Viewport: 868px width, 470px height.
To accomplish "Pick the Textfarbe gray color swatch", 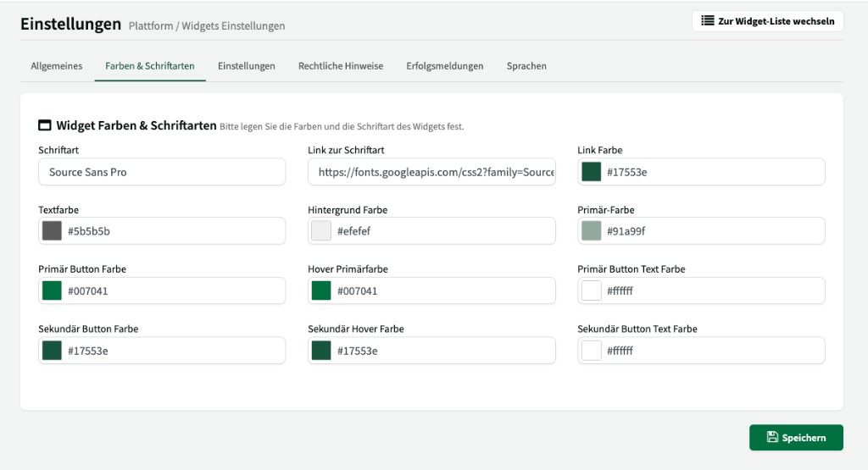I will (52, 231).
